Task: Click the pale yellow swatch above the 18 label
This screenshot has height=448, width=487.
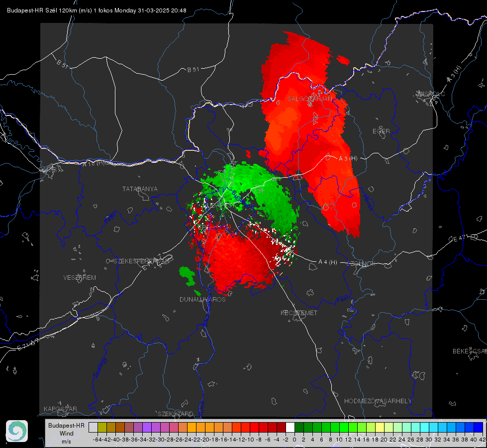Action: tap(380, 428)
